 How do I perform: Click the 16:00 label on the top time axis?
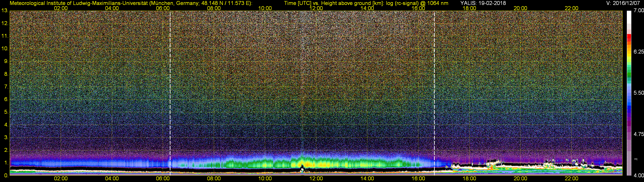418,8
